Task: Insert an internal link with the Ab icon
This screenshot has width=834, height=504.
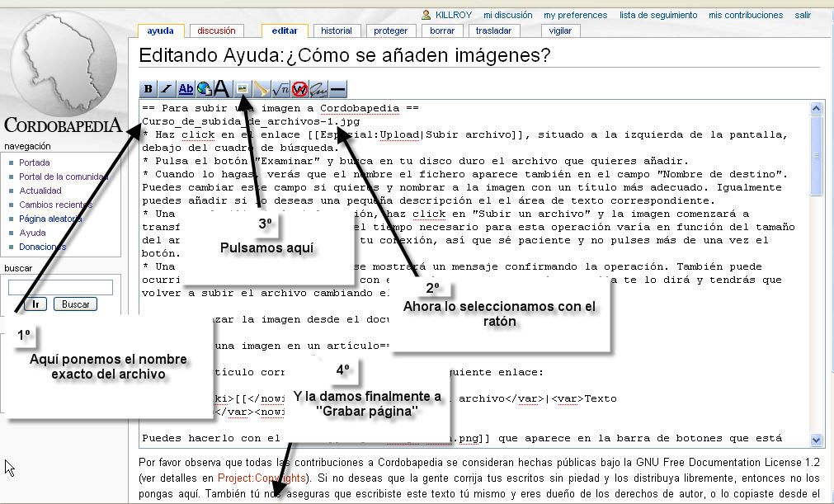Action: 186,89
